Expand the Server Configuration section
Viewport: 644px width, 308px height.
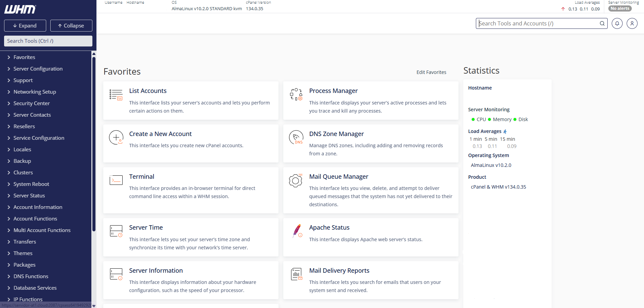click(x=46, y=69)
